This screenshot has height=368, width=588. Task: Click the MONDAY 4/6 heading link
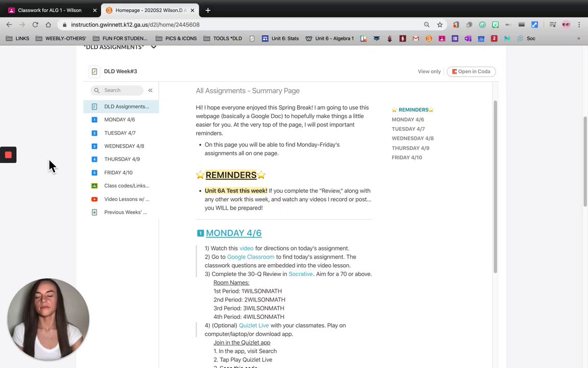click(x=234, y=233)
